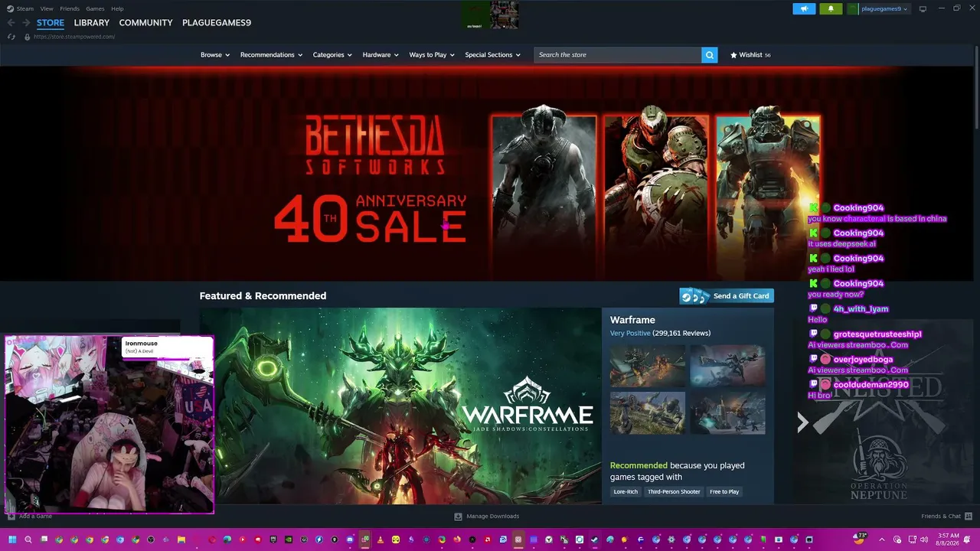Click the Add a Game label
Image resolution: width=980 pixels, height=551 pixels.
click(x=35, y=517)
